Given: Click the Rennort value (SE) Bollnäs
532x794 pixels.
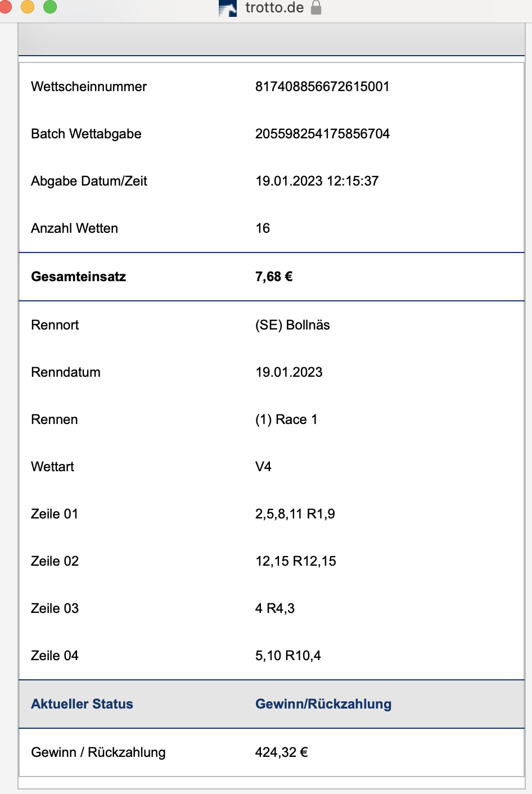Looking at the screenshot, I should (292, 325).
